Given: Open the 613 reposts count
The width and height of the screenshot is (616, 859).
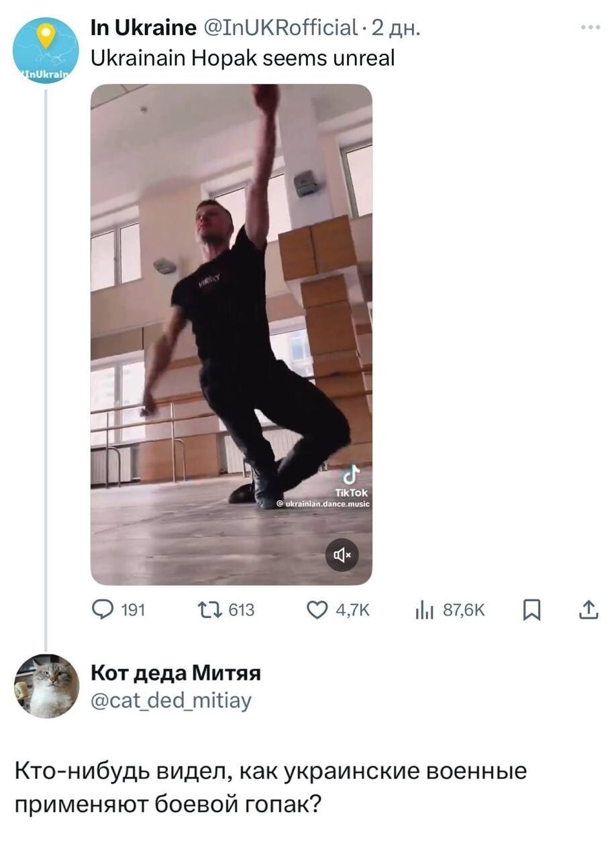Looking at the screenshot, I should coord(242,610).
